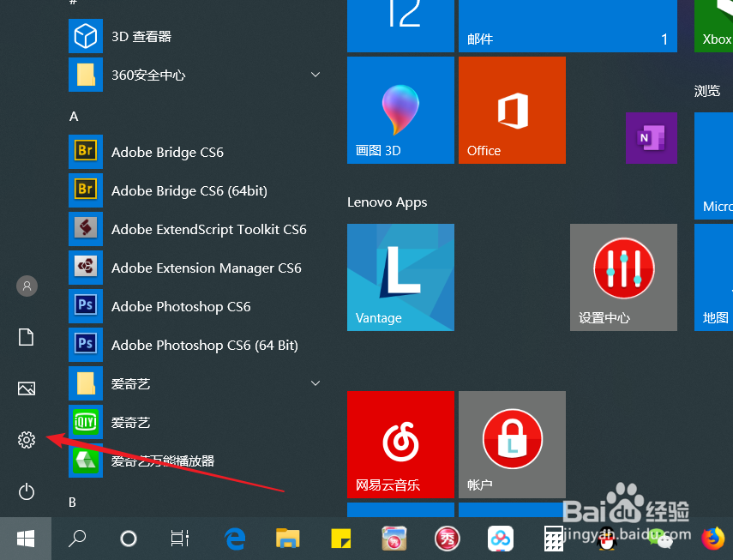This screenshot has height=560, width=733.
Task: Open the 帐户 tile
Action: [512, 444]
